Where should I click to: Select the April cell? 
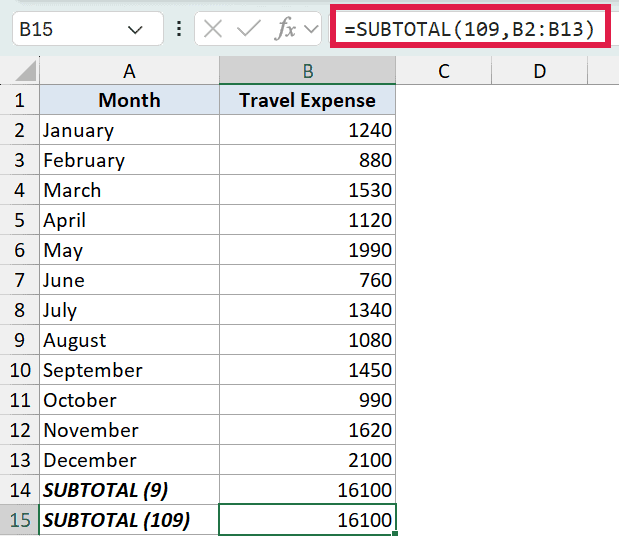pyautogui.click(x=129, y=220)
